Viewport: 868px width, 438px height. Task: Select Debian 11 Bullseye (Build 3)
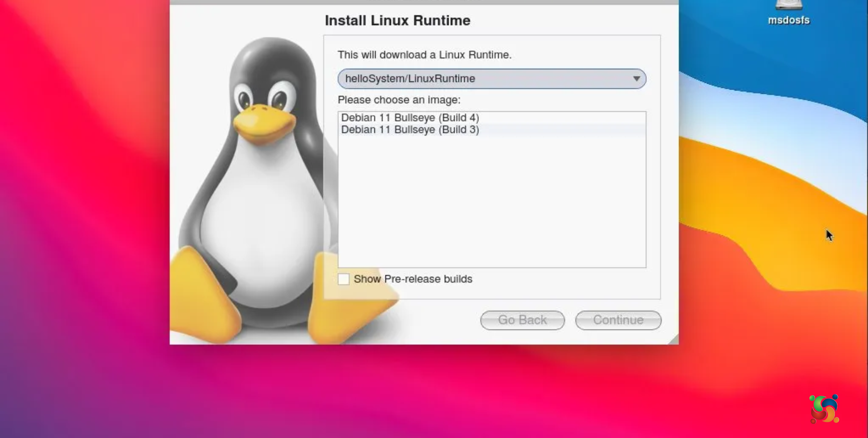492,130
